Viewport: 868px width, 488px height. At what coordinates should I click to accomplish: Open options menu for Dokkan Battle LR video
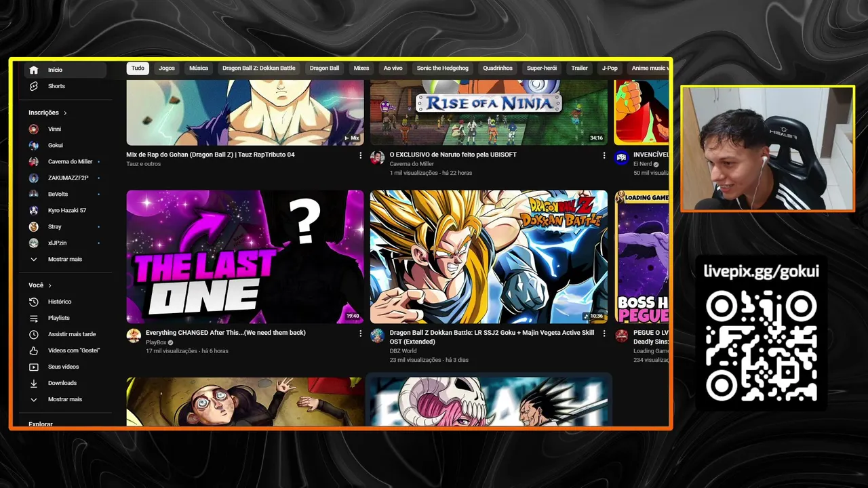click(x=604, y=333)
